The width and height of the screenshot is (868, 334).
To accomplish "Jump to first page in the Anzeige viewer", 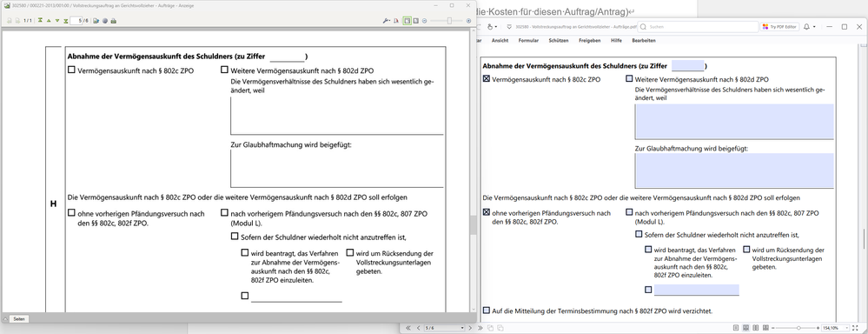I will (x=40, y=21).
